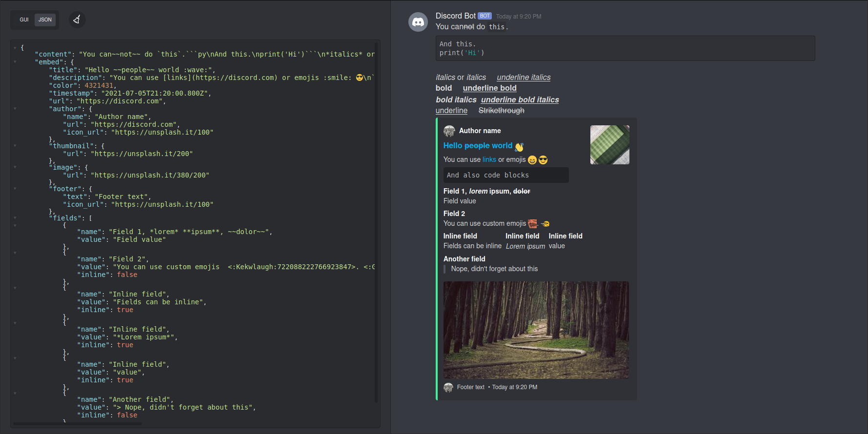
Task: Click the BOT badge next to username
Action: click(x=484, y=16)
